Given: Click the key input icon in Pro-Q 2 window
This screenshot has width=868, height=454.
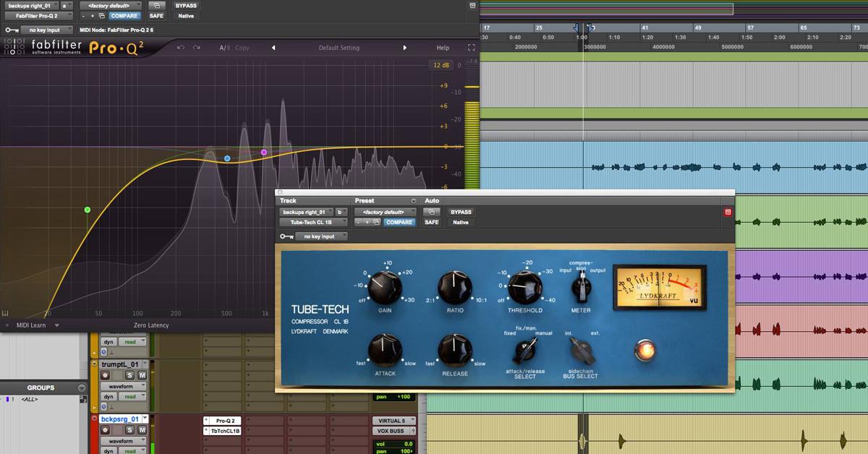Looking at the screenshot, I should coord(12,30).
